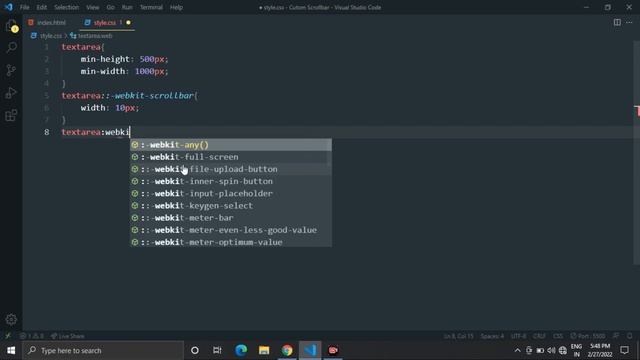This screenshot has width=640, height=360.
Task: Change indentation via Spaces: 4
Action: click(492, 336)
